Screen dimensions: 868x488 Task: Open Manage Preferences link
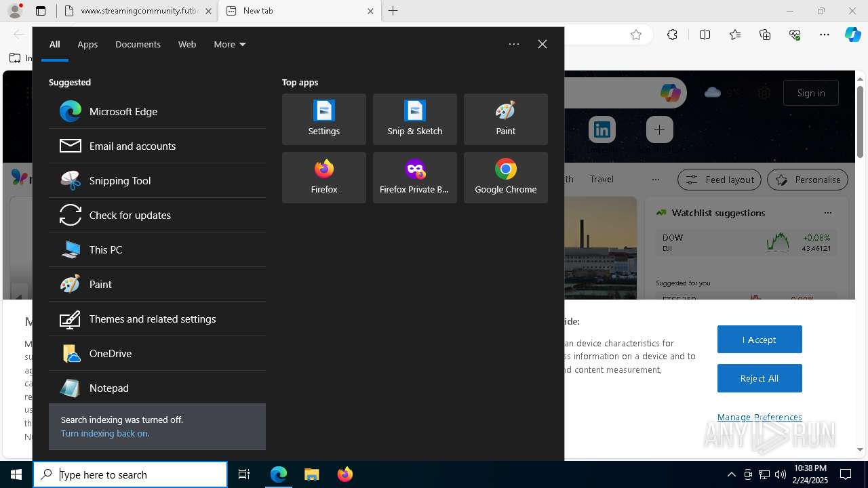(759, 417)
